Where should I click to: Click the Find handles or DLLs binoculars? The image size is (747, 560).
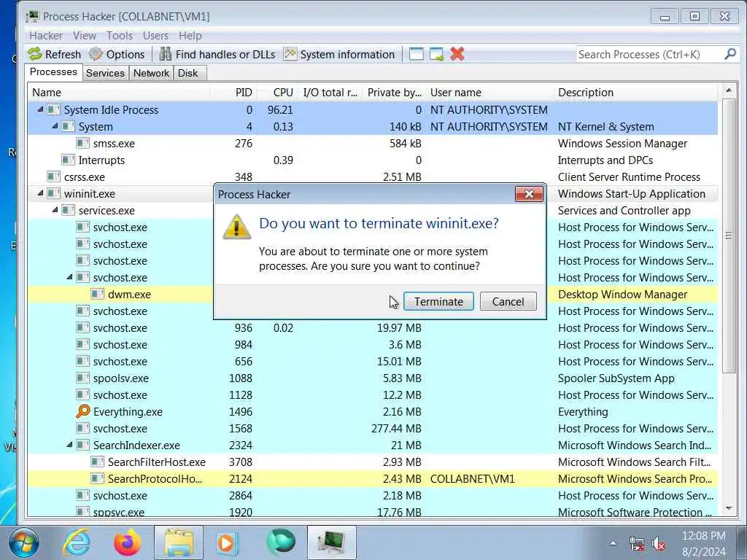pyautogui.click(x=166, y=54)
